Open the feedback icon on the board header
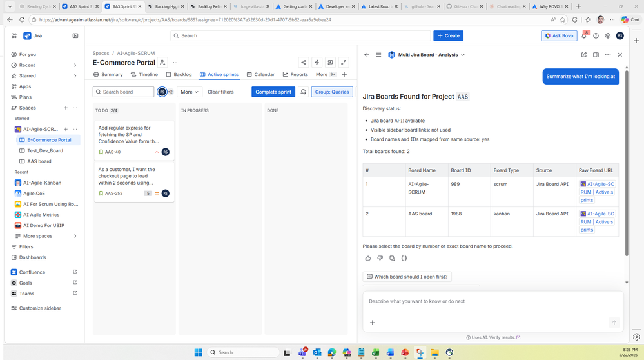Viewport: 644px width, 360px height. click(x=330, y=63)
